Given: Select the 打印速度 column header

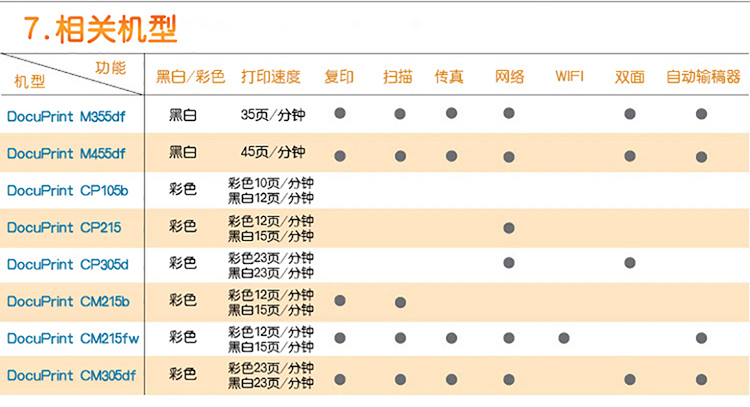Looking at the screenshot, I should pos(270,77).
